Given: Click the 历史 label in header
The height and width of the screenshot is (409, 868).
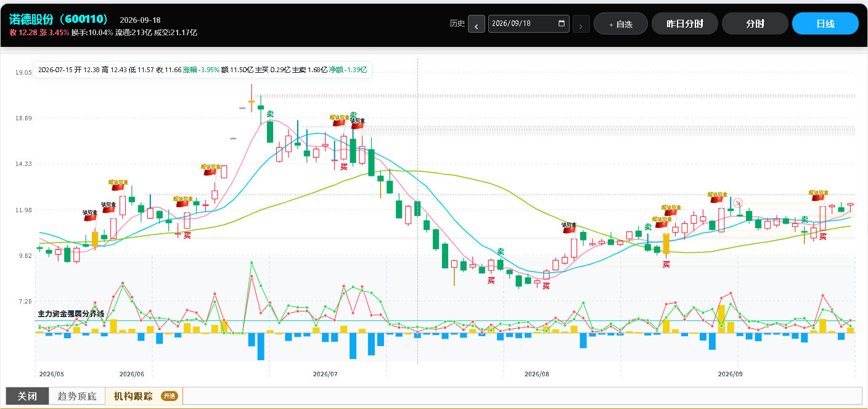Looking at the screenshot, I should (x=457, y=24).
